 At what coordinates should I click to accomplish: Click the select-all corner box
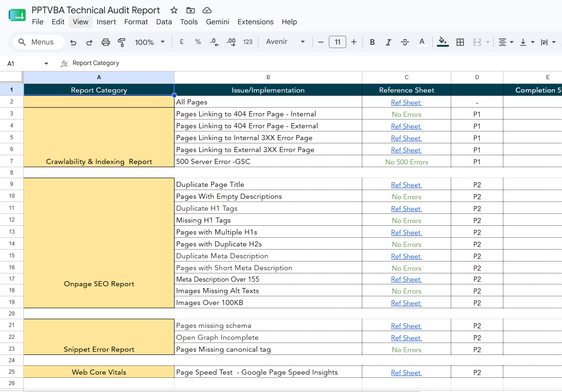coord(11,77)
